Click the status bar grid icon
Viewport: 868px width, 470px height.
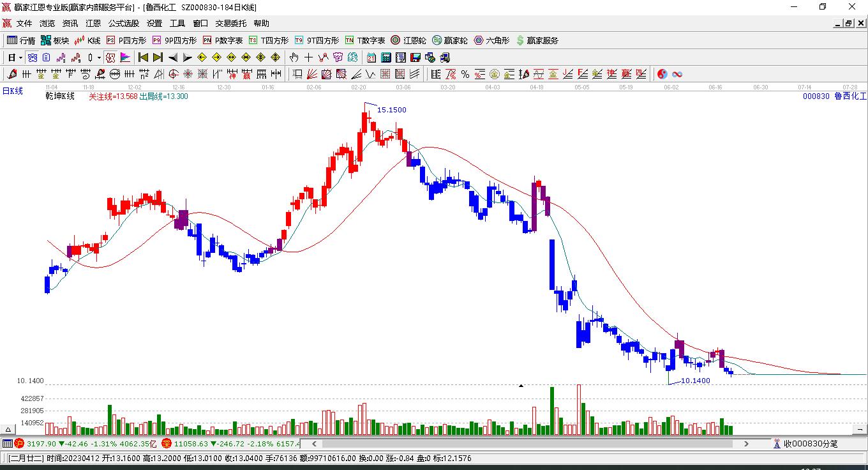point(6,443)
